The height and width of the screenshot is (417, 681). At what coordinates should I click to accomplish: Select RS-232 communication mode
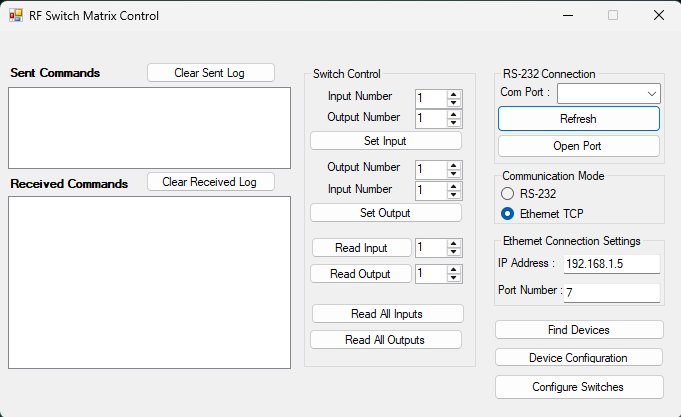tap(507, 193)
